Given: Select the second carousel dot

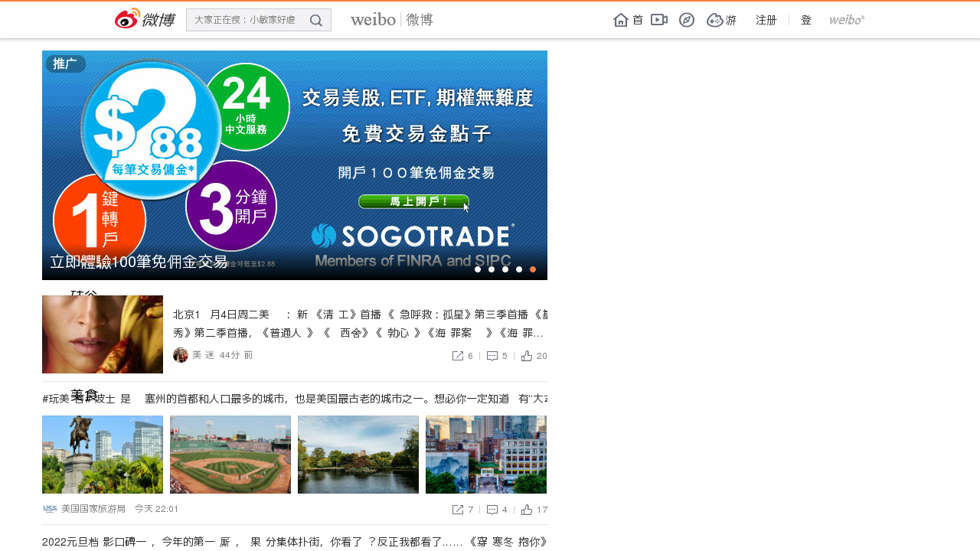Looking at the screenshot, I should tap(492, 269).
